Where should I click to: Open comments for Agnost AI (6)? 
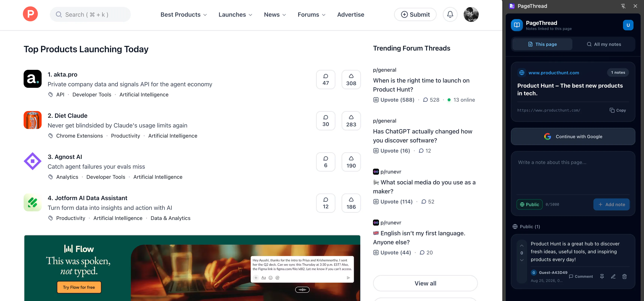[326, 162]
